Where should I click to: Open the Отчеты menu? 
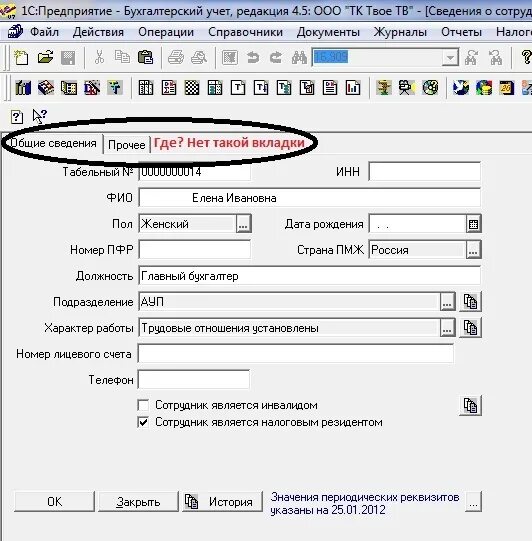click(x=461, y=32)
